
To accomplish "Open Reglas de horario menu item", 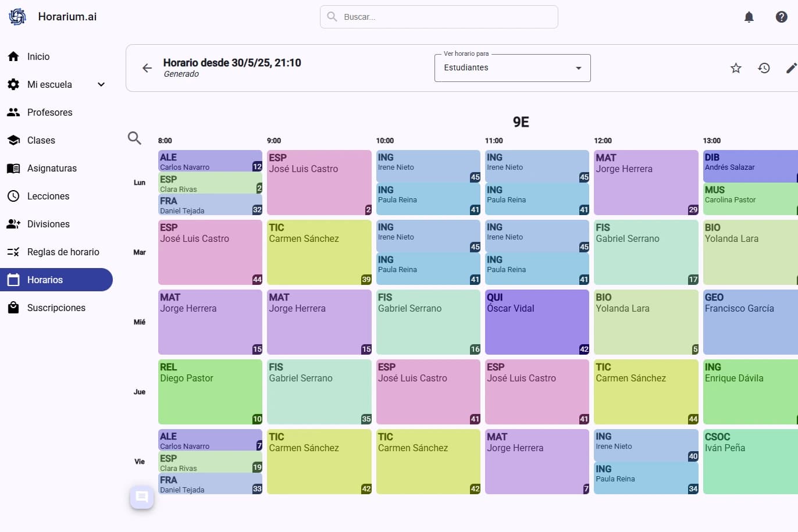I will tap(63, 252).
